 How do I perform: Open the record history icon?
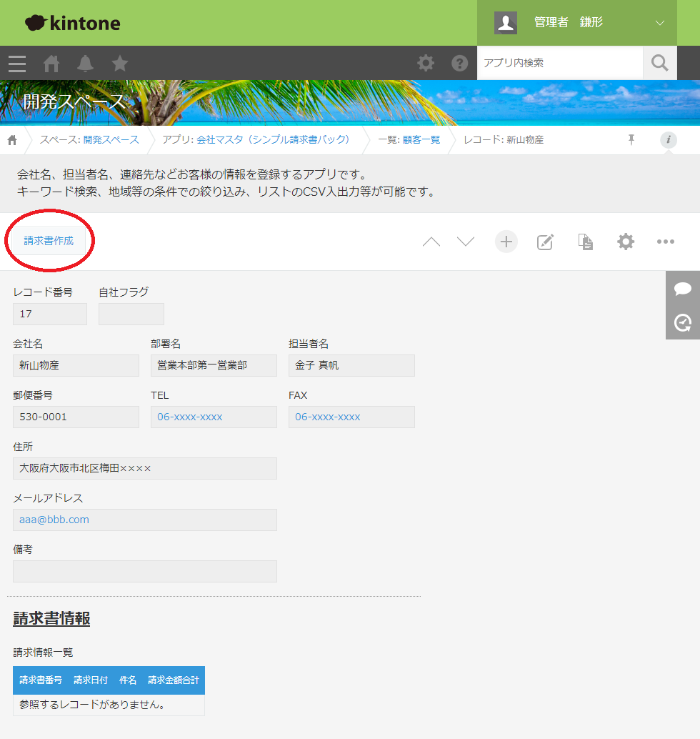coord(683,323)
